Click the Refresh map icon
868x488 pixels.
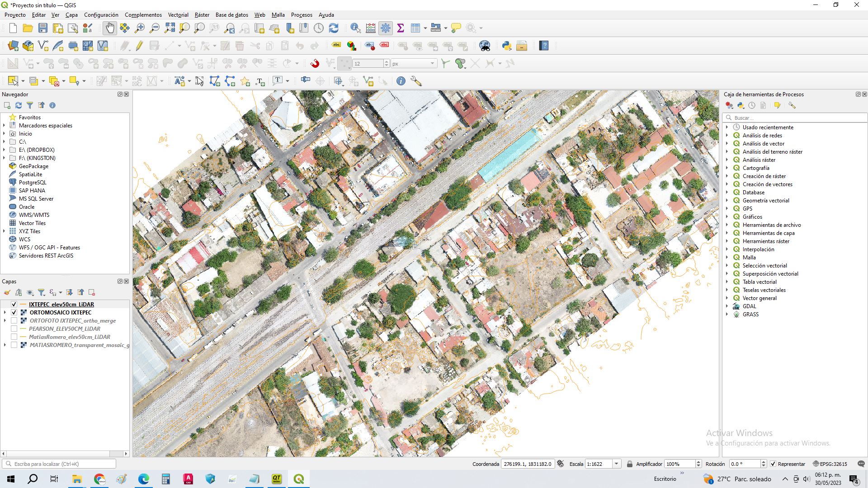[334, 28]
